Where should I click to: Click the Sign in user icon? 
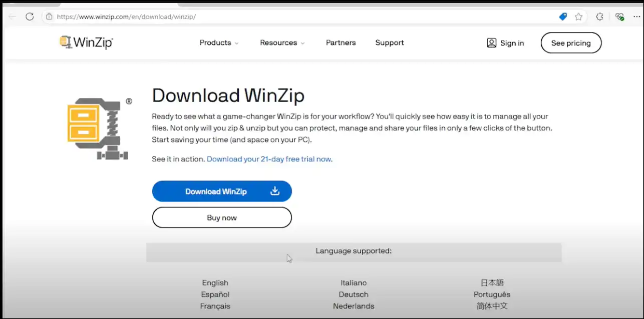[491, 43]
